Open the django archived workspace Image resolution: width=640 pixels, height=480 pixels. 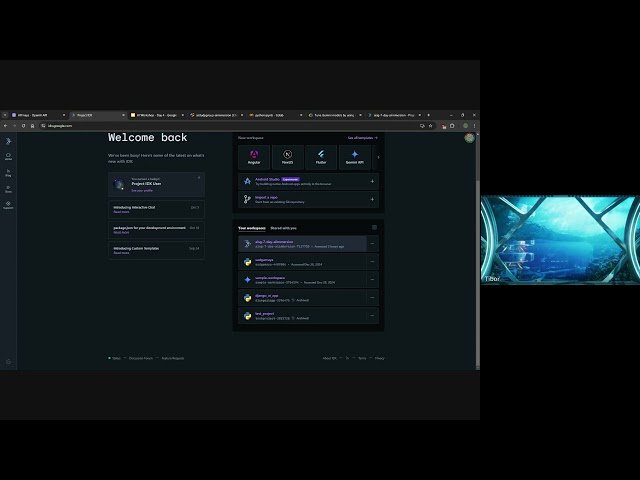click(302, 298)
